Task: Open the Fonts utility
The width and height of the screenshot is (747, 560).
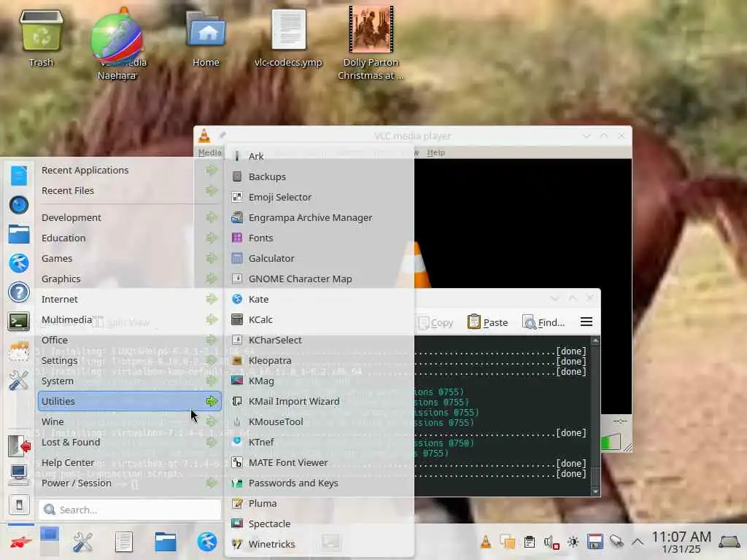Action: [x=320, y=238]
